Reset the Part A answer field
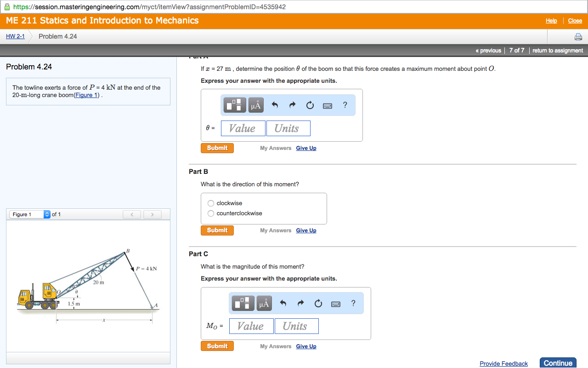Image resolution: width=588 pixels, height=368 pixels. pos(310,105)
